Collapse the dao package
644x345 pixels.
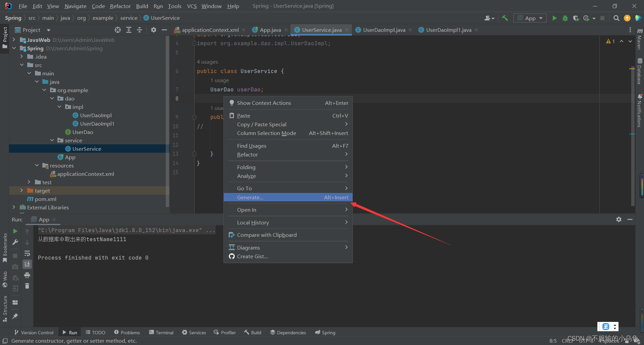(x=52, y=98)
